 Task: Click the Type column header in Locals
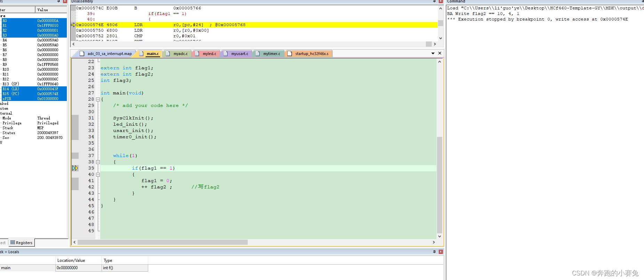(x=125, y=260)
